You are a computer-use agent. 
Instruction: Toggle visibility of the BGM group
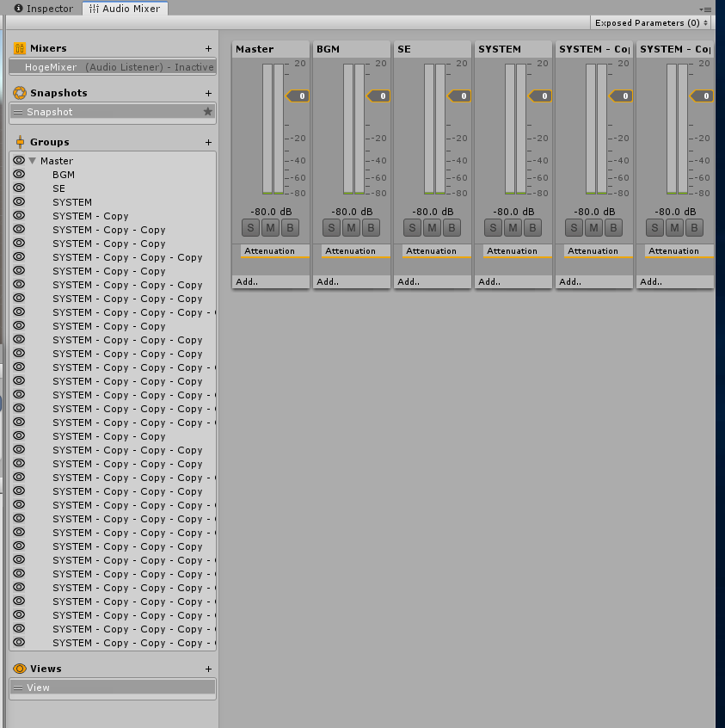(x=19, y=174)
